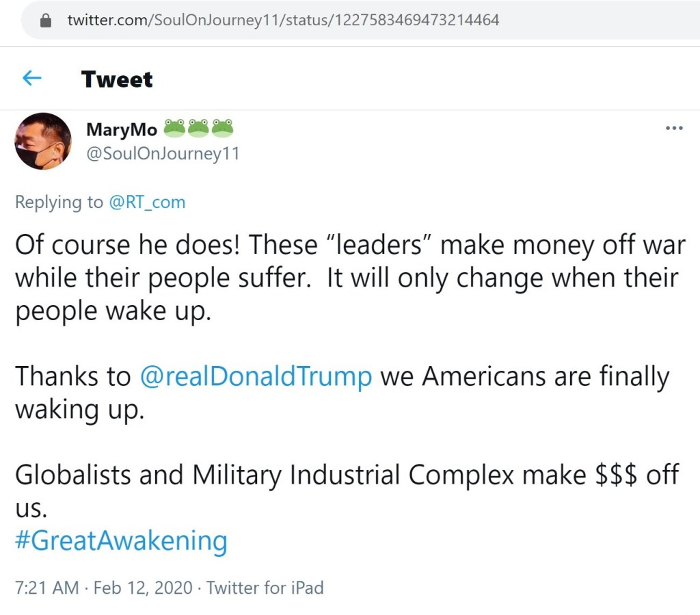Select the twitter.com URL in the address bar
This screenshot has height=615, width=700.
[283, 21]
